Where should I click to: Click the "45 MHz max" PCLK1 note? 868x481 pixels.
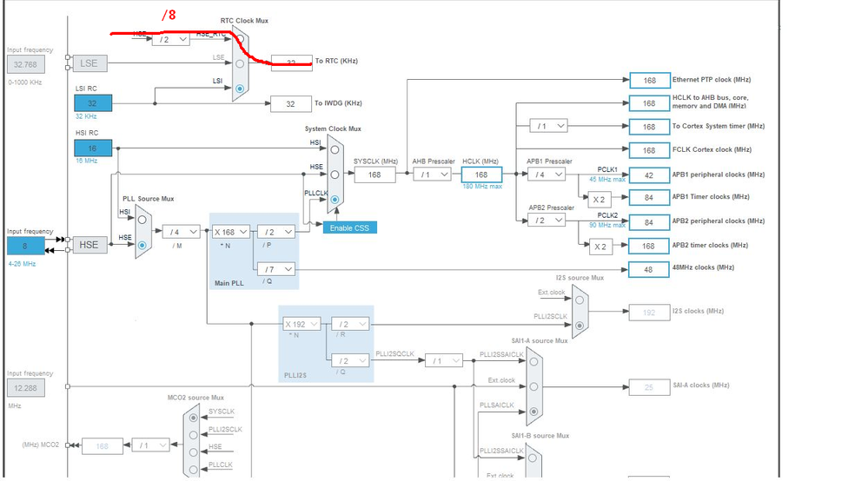(607, 179)
